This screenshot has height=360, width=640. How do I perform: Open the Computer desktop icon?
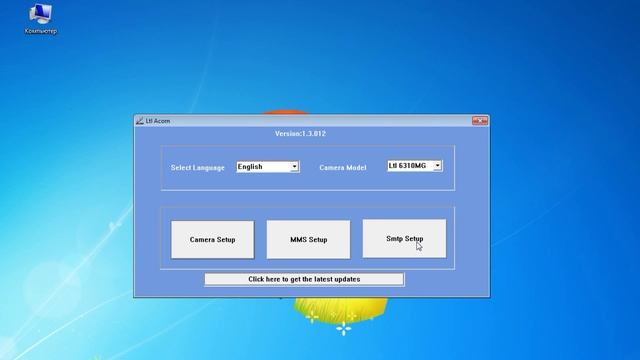point(40,19)
